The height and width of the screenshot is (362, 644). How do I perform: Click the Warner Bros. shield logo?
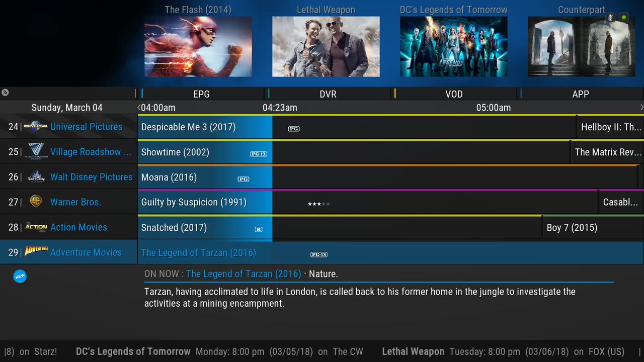click(36, 202)
